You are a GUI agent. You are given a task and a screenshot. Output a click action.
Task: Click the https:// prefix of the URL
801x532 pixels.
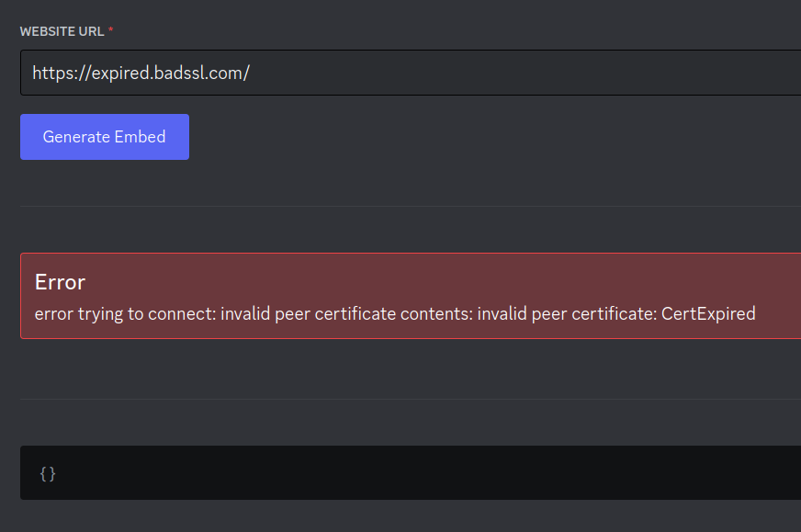(61, 74)
